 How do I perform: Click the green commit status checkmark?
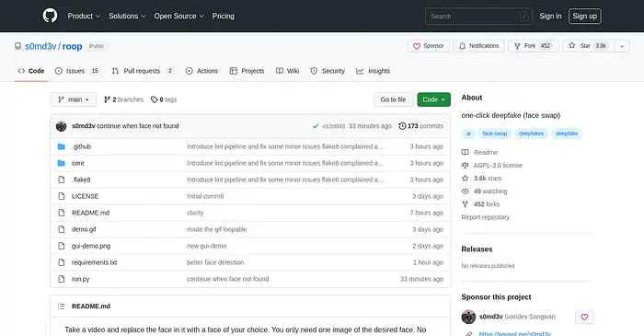(316, 126)
